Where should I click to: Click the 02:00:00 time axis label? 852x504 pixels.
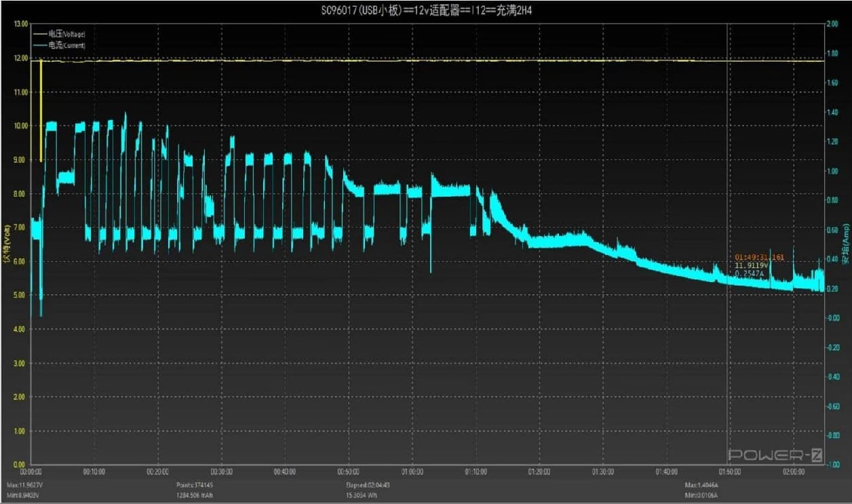point(793,471)
